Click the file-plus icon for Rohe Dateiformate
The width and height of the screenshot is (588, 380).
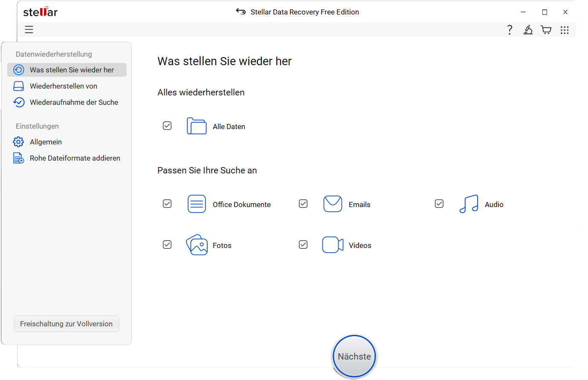click(x=18, y=158)
